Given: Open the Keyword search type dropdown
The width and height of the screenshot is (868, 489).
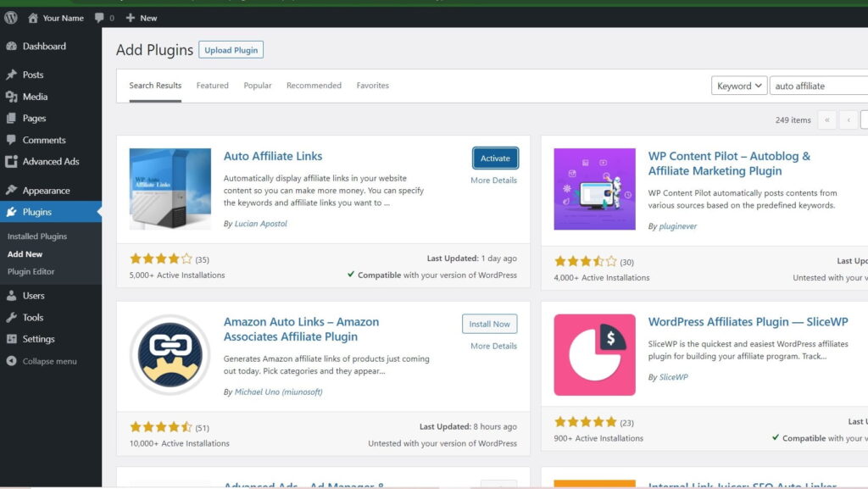Looking at the screenshot, I should point(739,86).
